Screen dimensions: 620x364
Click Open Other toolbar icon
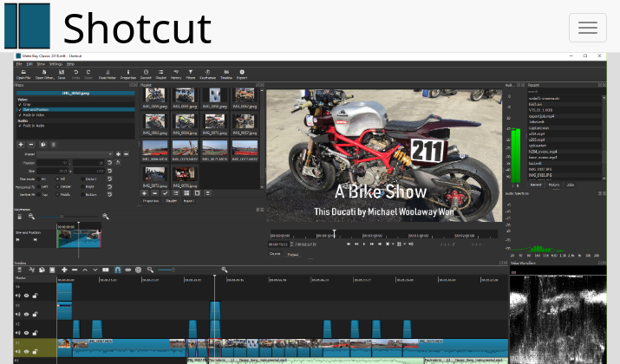click(44, 74)
